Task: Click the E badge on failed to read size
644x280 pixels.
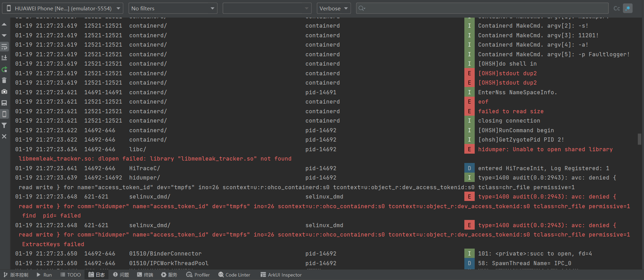Action: coord(469,111)
